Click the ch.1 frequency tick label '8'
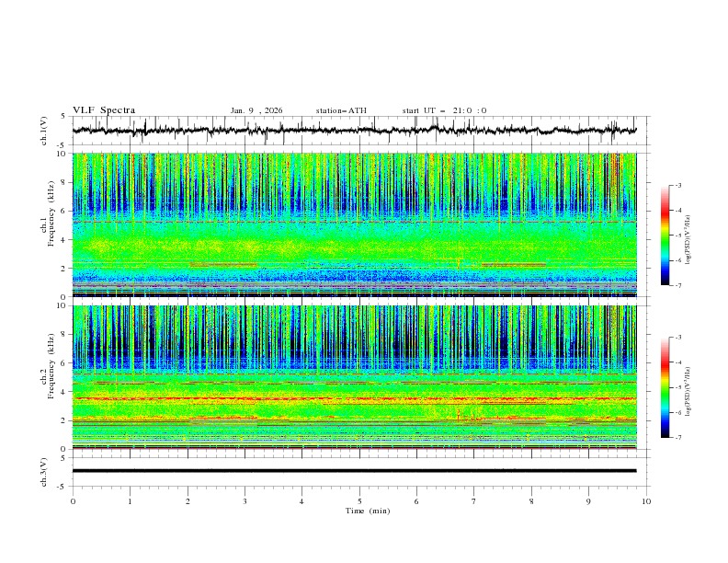Screen dimensions: 728x563 [63, 182]
